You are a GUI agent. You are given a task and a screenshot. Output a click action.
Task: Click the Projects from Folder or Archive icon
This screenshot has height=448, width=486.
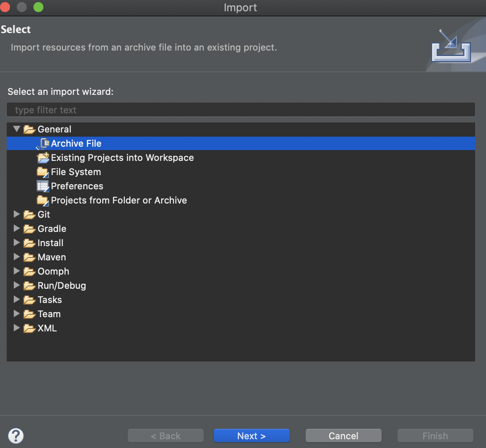tap(43, 201)
